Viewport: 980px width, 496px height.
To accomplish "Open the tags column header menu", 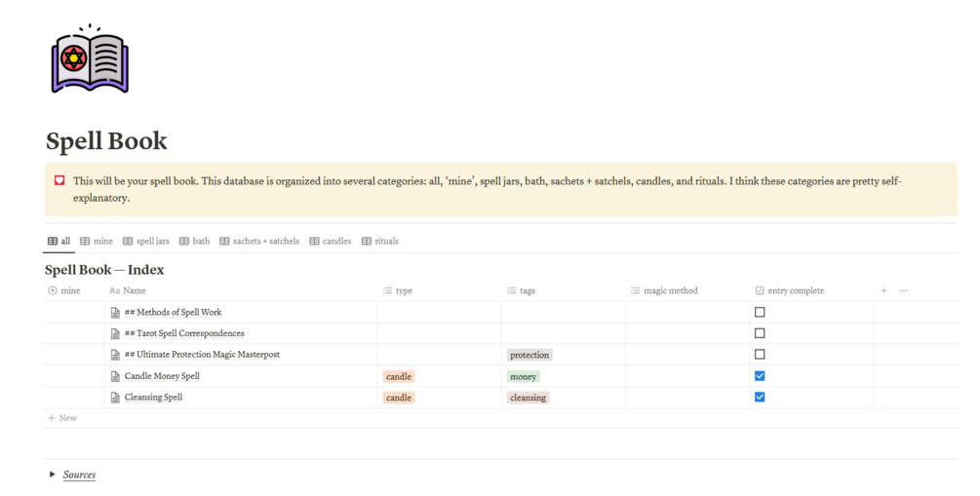I will 521,290.
